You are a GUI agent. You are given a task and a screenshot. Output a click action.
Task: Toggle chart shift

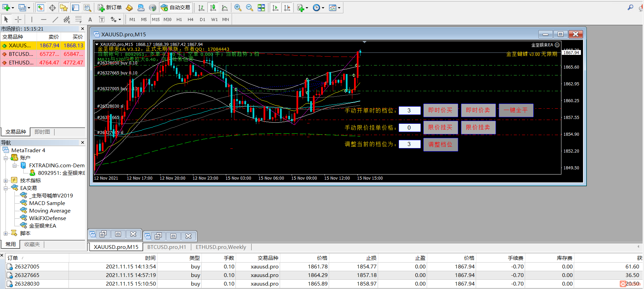(287, 8)
